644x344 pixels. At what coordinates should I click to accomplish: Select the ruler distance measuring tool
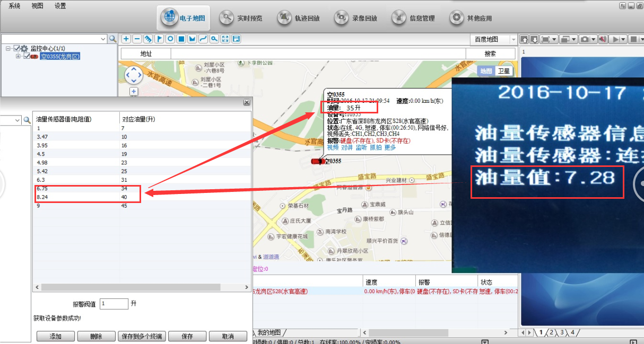point(148,39)
